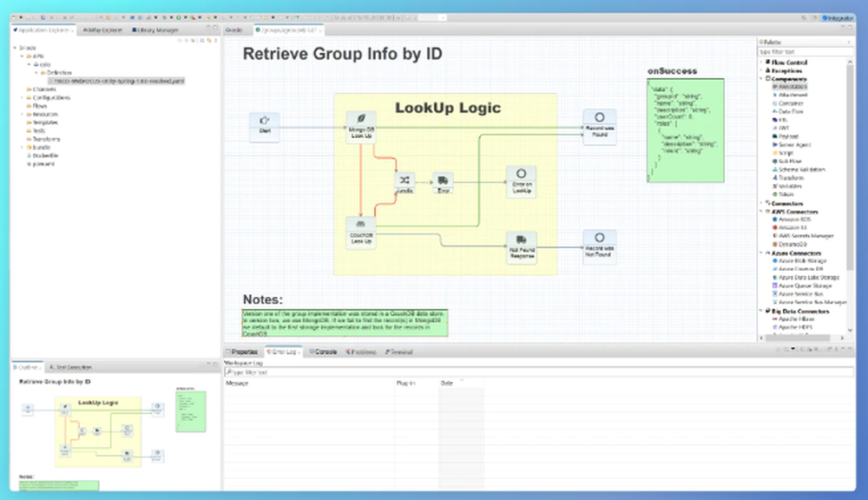Select the Start node on canvas
The image size is (868, 500).
tap(264, 126)
